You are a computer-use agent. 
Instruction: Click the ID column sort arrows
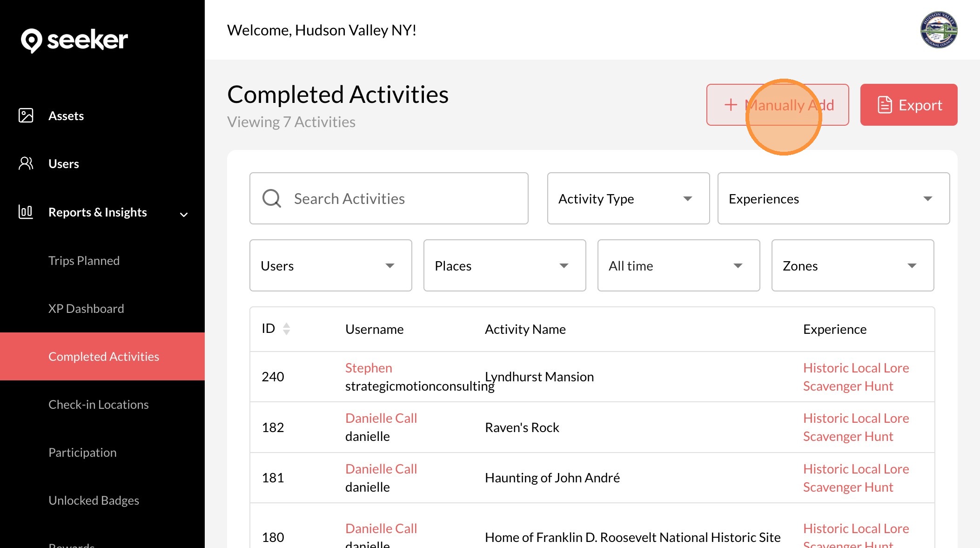(x=287, y=329)
